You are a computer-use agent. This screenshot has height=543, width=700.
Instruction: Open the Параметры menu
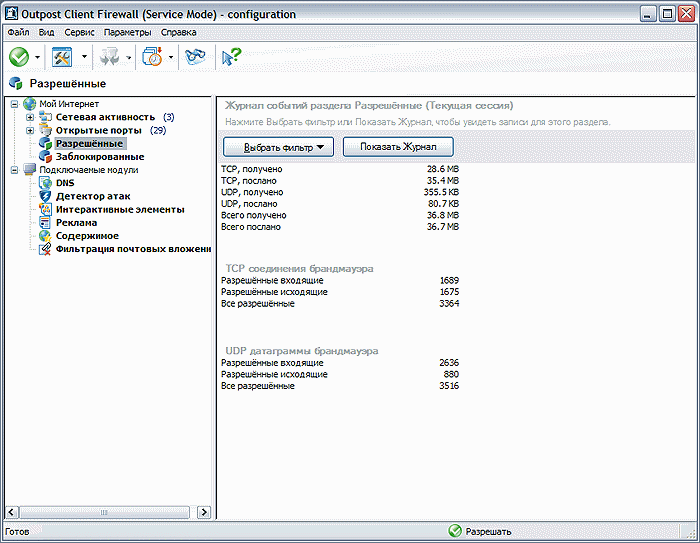point(127,32)
